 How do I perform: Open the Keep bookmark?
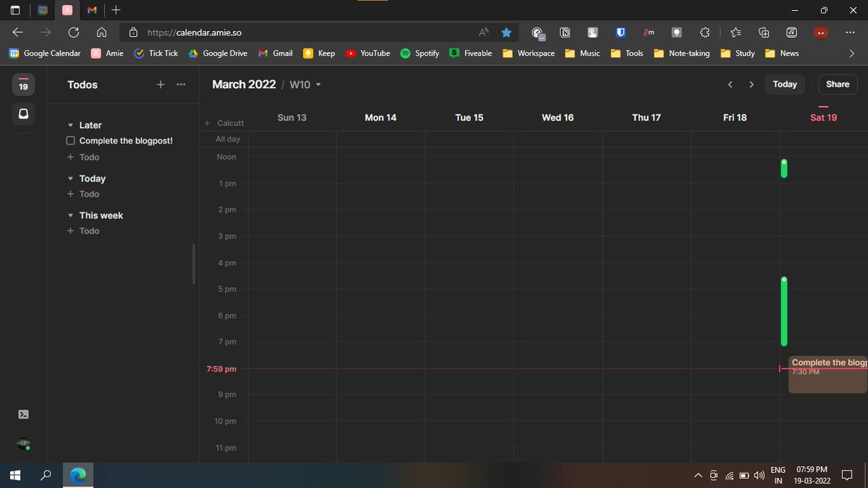[x=319, y=53]
